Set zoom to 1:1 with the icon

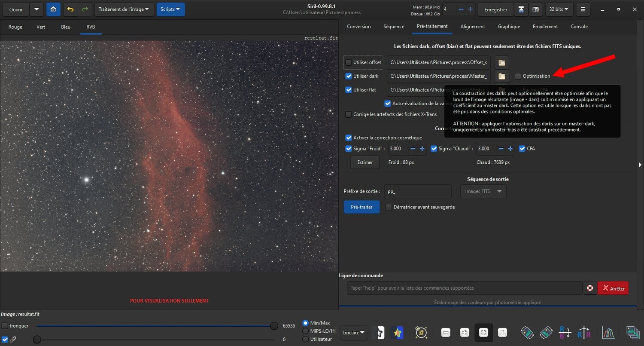click(502, 332)
